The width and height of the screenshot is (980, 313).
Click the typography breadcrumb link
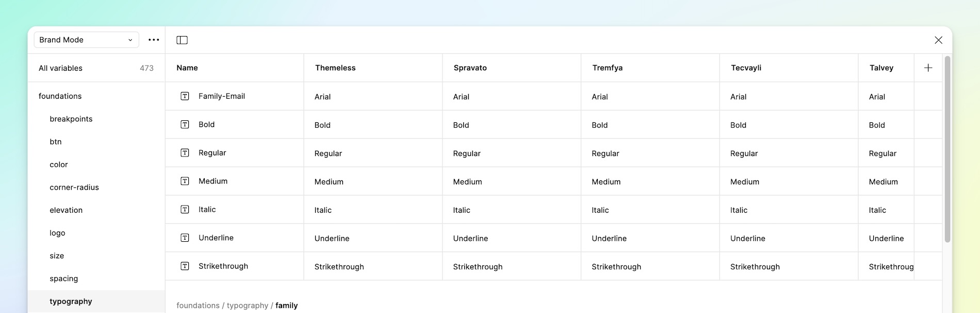[248, 305]
